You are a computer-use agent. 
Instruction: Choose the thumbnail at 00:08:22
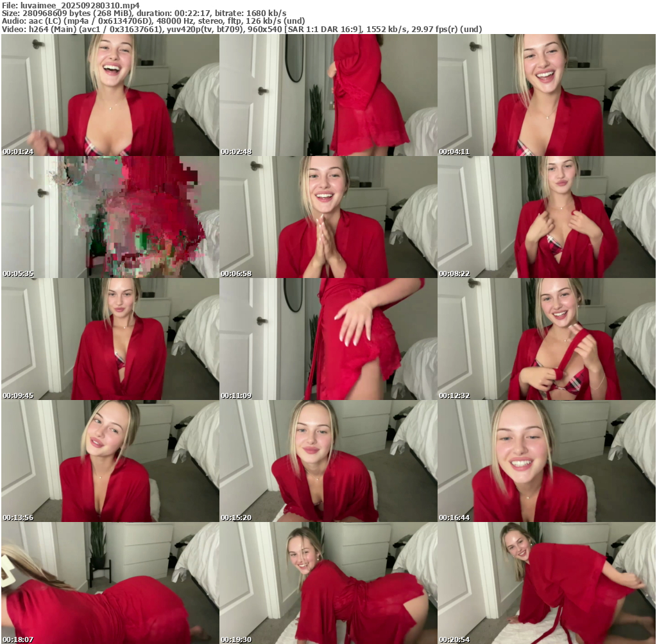pyautogui.click(x=546, y=217)
